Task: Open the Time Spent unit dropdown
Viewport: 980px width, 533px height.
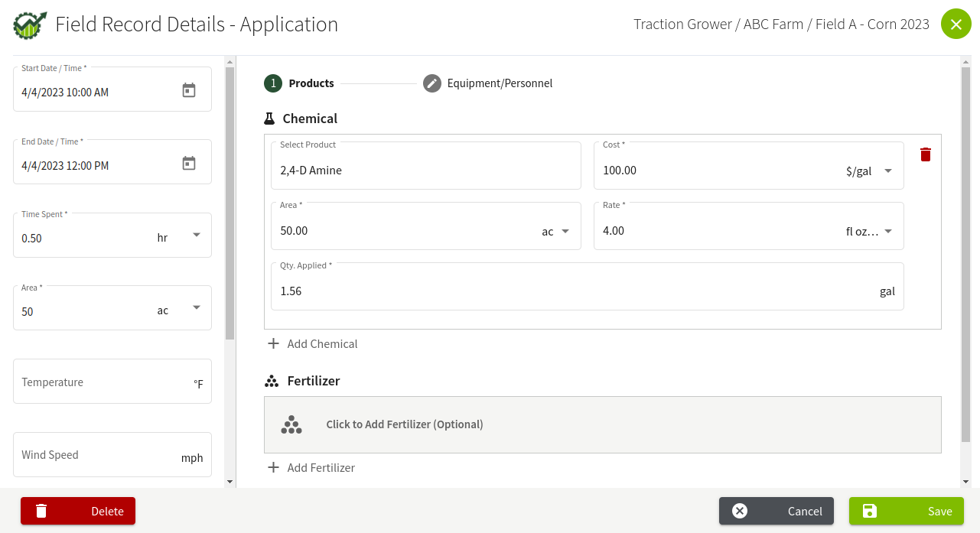Action: point(197,235)
